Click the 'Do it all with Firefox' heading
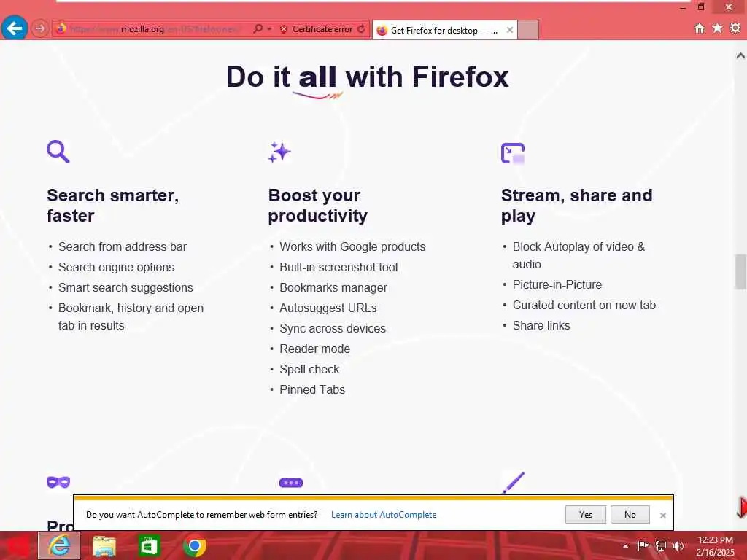Screen dimensions: 747x560 (368, 77)
